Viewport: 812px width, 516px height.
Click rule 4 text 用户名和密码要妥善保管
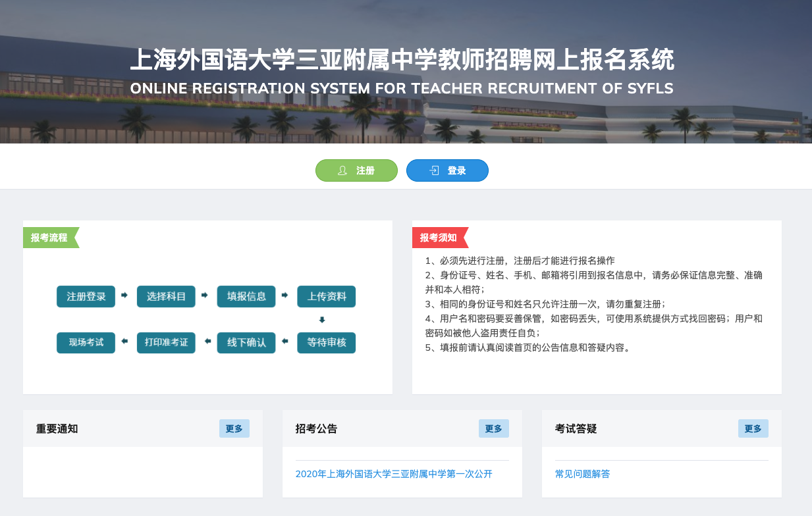click(x=594, y=326)
